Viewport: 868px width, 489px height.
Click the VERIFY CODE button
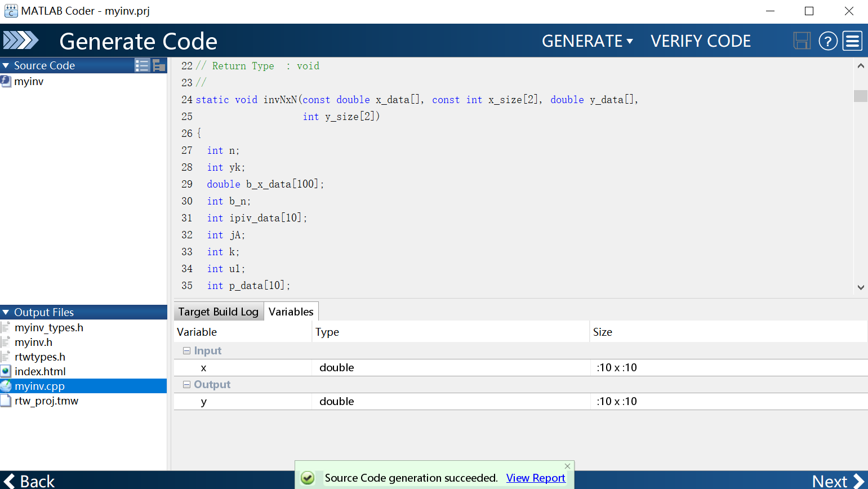(x=701, y=41)
